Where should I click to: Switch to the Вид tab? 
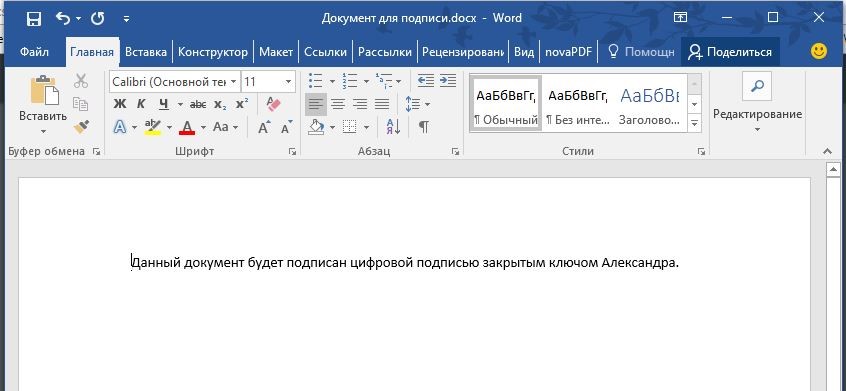click(x=523, y=52)
